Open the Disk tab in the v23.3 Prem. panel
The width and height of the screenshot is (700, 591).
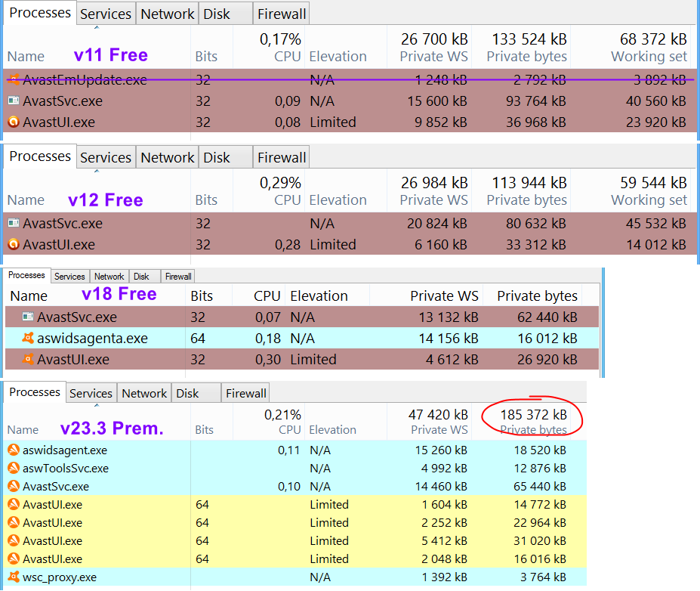pyautogui.click(x=196, y=393)
